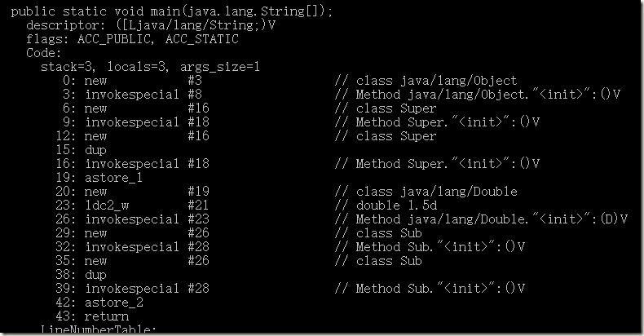
Task: Click the dup instruction at offset 15
Action: pyautogui.click(x=81, y=150)
